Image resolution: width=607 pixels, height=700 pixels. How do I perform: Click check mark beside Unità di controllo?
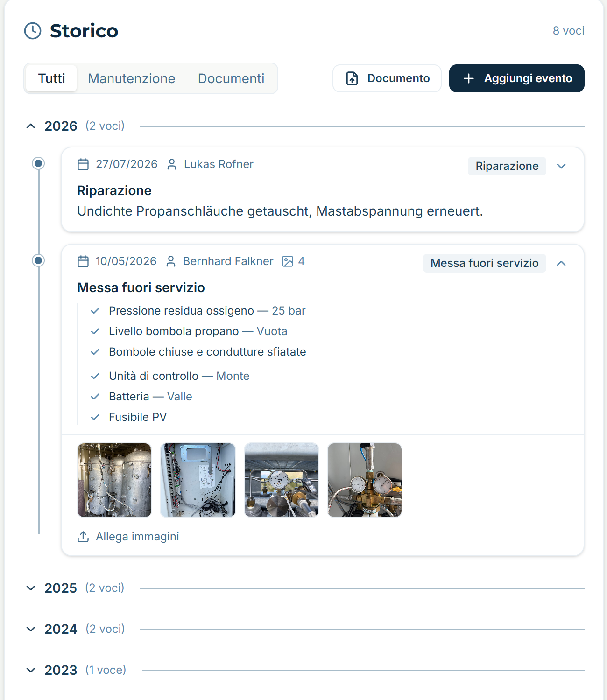pyautogui.click(x=95, y=376)
